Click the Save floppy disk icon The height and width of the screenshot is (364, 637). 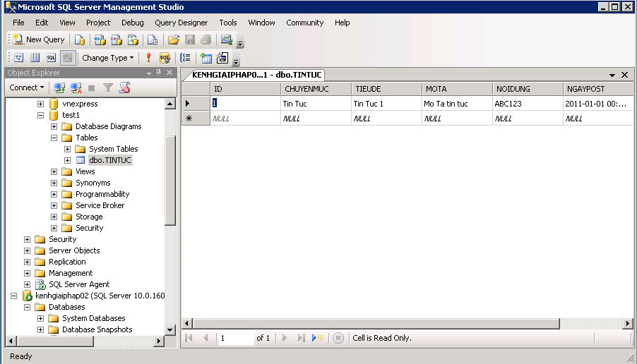pyautogui.click(x=190, y=40)
